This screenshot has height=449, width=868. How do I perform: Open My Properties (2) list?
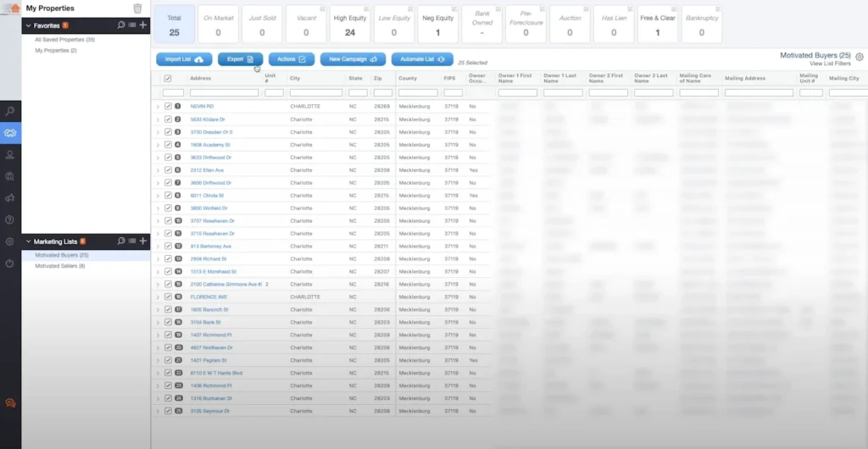click(56, 50)
